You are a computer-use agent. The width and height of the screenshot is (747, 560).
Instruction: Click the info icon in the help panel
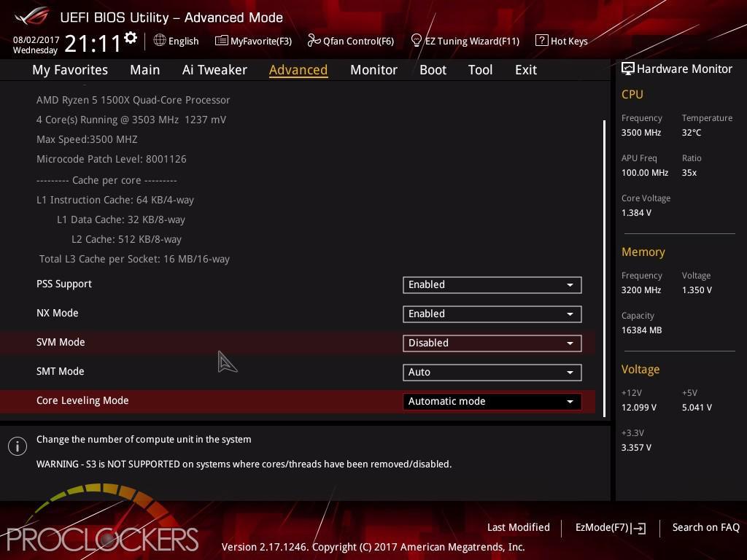pyautogui.click(x=18, y=446)
